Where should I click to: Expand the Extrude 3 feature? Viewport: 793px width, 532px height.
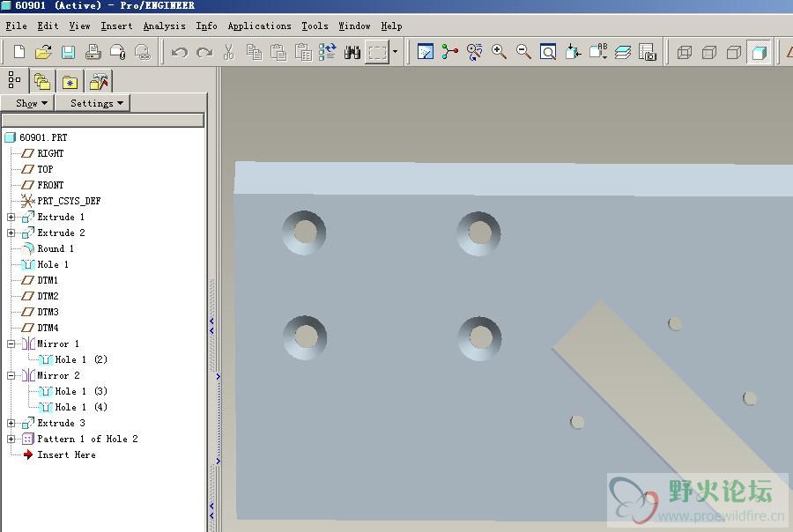click(x=11, y=424)
